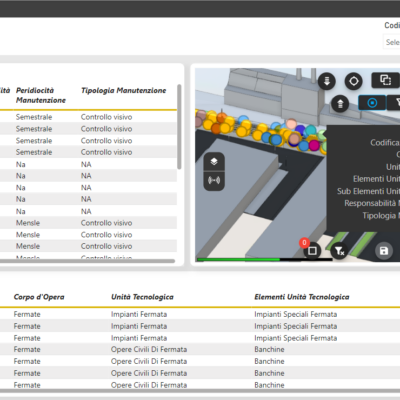Select first 'Fermate' cell in bottom table
Viewport: 400px width, 400px height.
pos(27,314)
